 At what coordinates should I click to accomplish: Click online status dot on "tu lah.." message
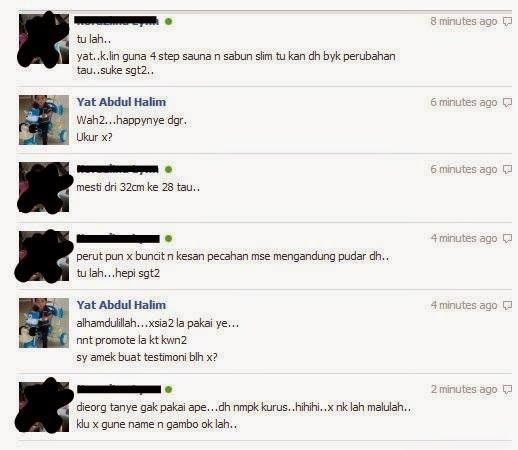pyautogui.click(x=169, y=22)
